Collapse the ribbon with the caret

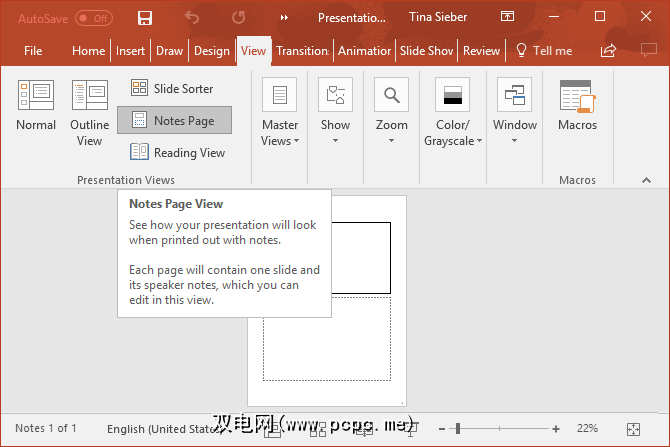tap(646, 180)
